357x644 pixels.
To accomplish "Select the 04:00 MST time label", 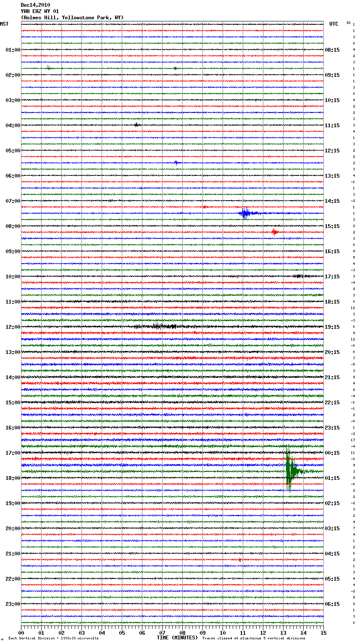I will click(x=13, y=126).
